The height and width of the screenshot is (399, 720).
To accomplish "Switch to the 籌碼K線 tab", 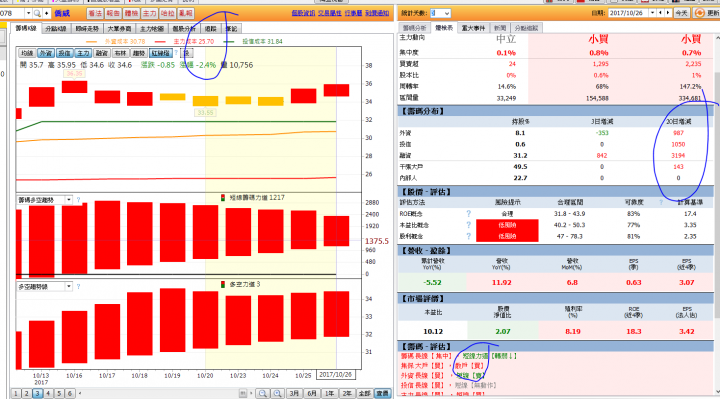I will (x=26, y=28).
